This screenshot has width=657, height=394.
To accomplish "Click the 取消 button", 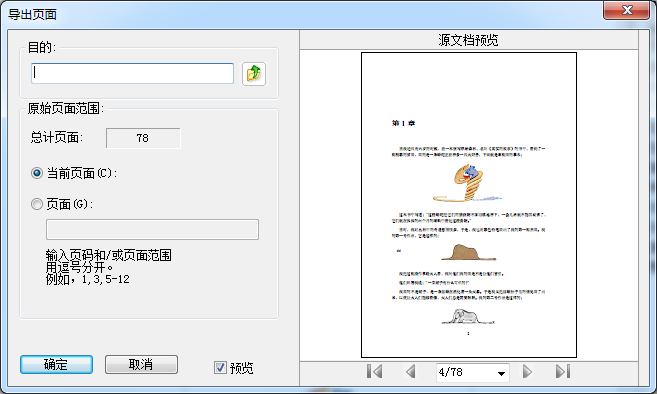I will [x=141, y=365].
